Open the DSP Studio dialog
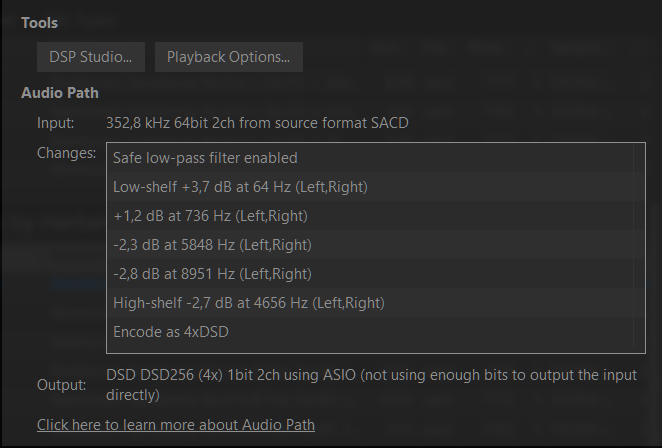The image size is (662, 448). [x=91, y=57]
